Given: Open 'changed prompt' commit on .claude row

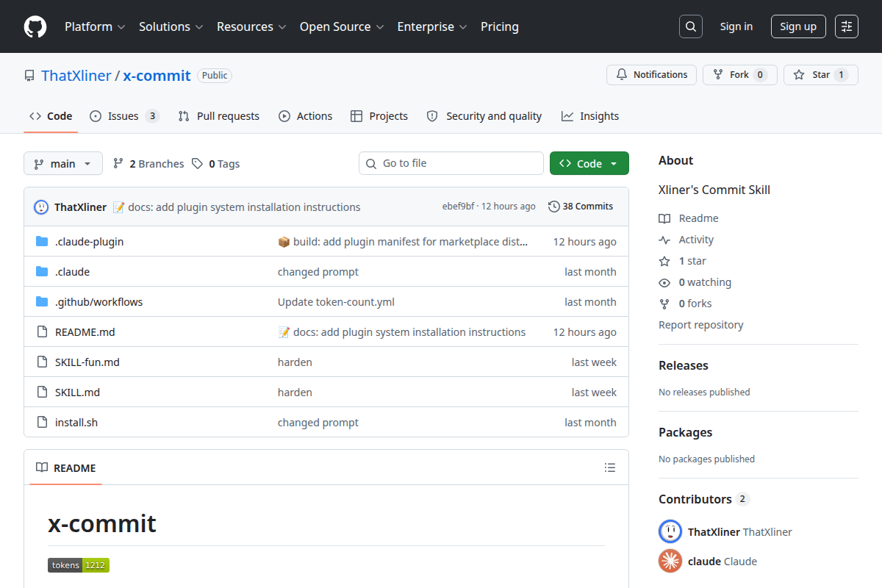Looking at the screenshot, I should (x=318, y=272).
